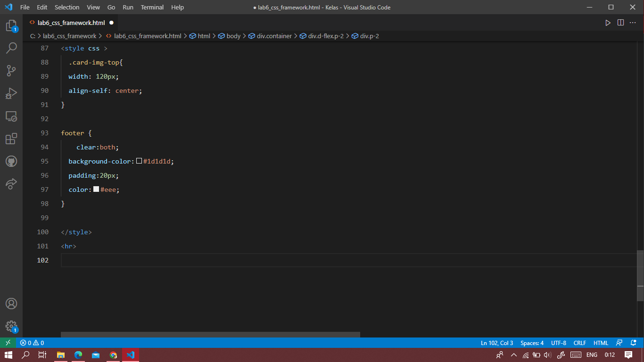The height and width of the screenshot is (362, 644).
Task: Open the Selection menu
Action: click(67, 7)
